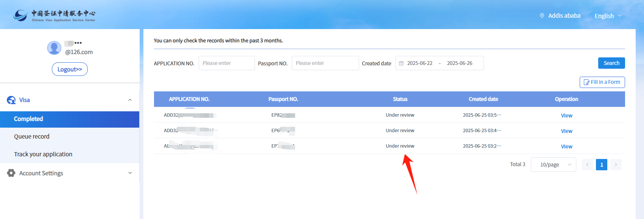Viewport: 644px width, 219px height.
Task: Expand the Account Settings section
Action: coord(130,173)
